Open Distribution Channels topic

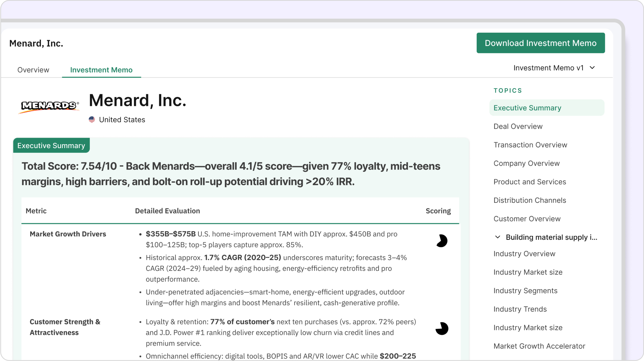(x=530, y=200)
